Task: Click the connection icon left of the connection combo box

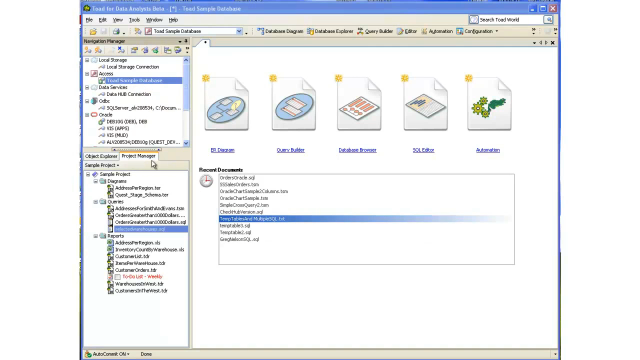Action: pos(138,31)
